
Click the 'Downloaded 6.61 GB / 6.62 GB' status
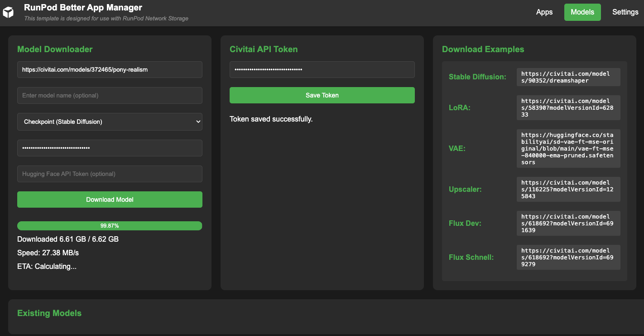(68, 239)
